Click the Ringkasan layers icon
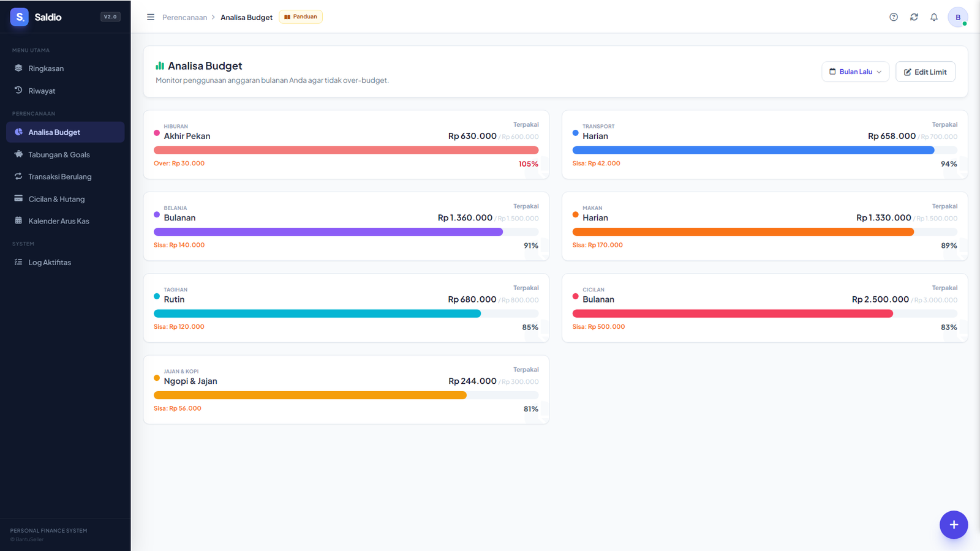Image resolution: width=980 pixels, height=551 pixels. tap(18, 68)
